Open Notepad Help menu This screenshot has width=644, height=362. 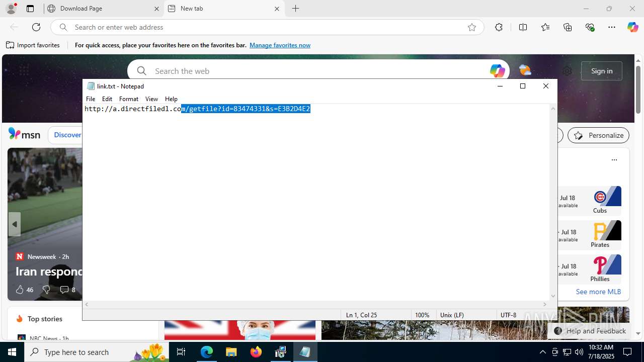pos(171,99)
